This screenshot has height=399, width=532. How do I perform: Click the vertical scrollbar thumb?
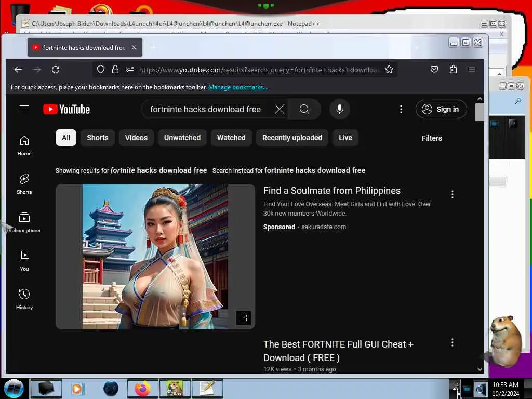pyautogui.click(x=480, y=112)
